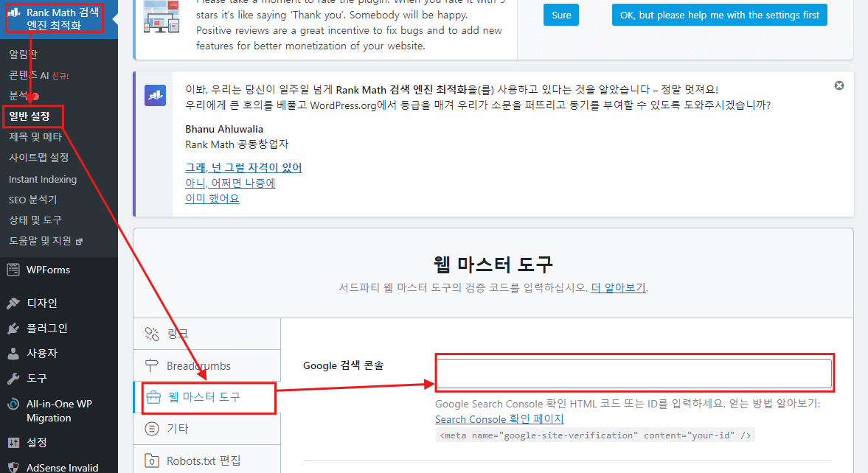Click the 설정 sliders icon
The image size is (868, 473).
[13, 443]
